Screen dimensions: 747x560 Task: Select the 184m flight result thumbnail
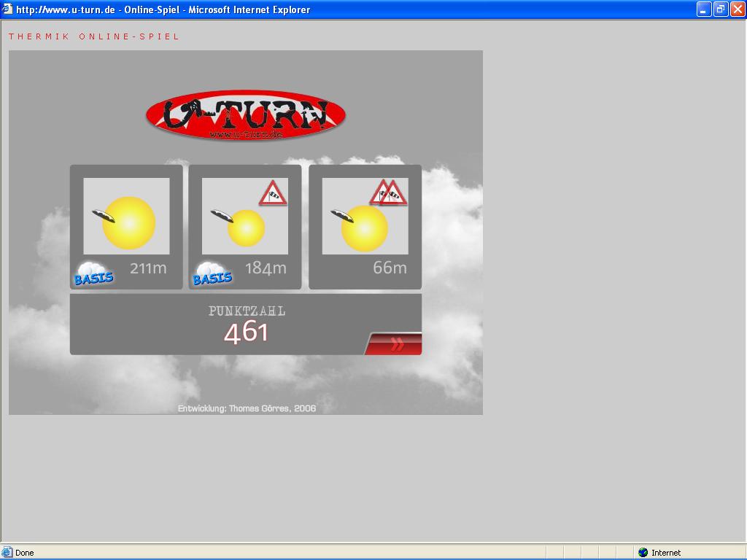coord(245,216)
